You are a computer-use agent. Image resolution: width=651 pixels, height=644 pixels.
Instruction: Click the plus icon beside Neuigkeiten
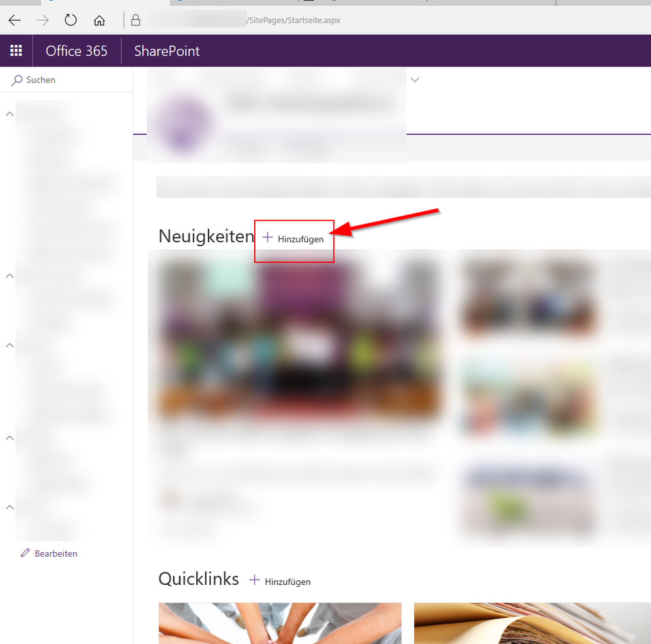267,238
